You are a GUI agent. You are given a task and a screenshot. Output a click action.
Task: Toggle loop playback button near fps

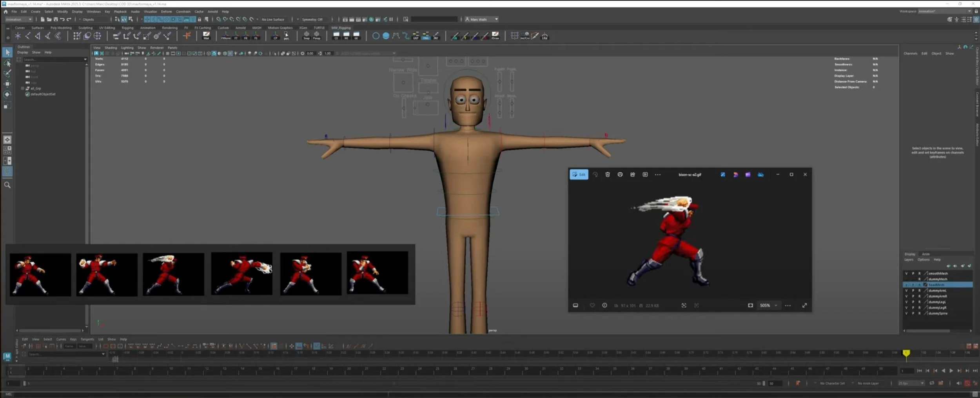[932, 383]
